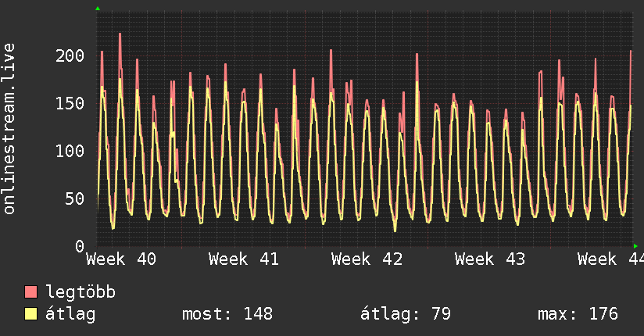Click the legtöbb legend label

click(80, 291)
